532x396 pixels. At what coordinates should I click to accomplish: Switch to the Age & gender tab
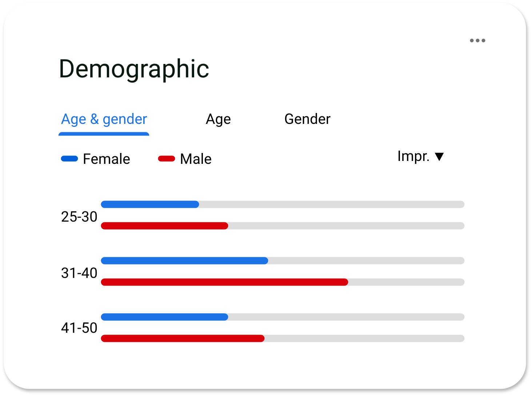104,119
